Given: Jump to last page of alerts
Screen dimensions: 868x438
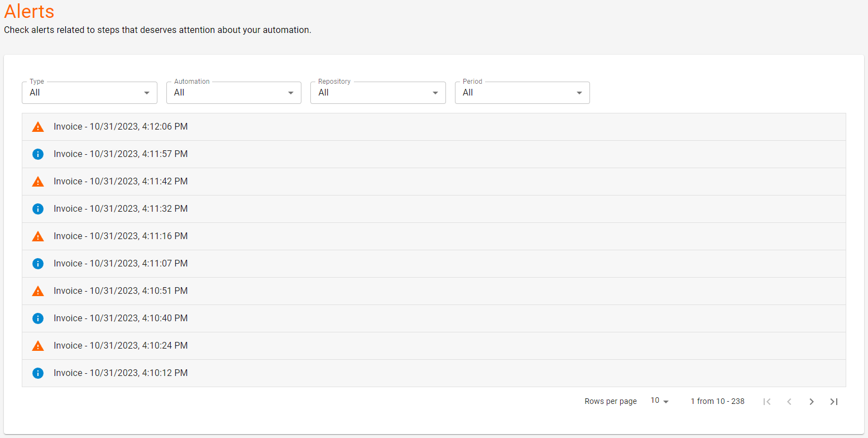Looking at the screenshot, I should (x=834, y=402).
